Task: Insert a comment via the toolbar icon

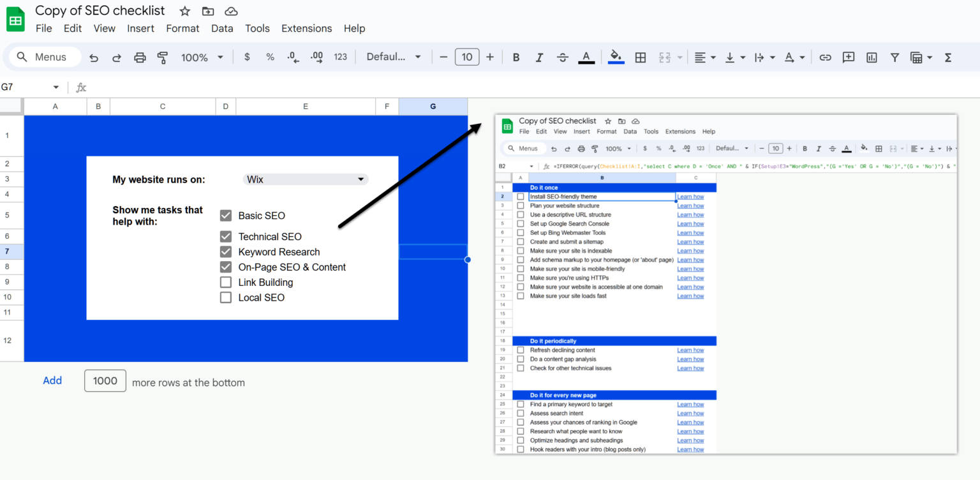Action: (849, 57)
